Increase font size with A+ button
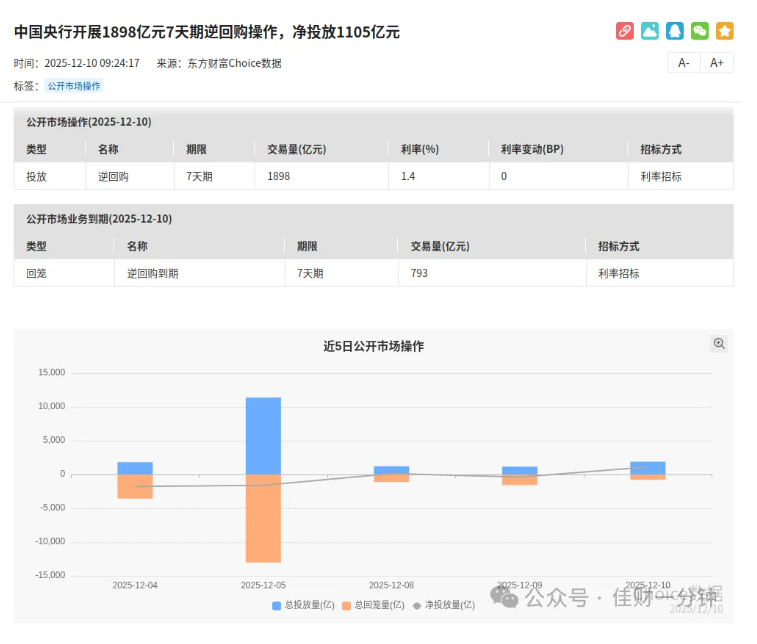This screenshot has width=757, height=644. coord(717,63)
